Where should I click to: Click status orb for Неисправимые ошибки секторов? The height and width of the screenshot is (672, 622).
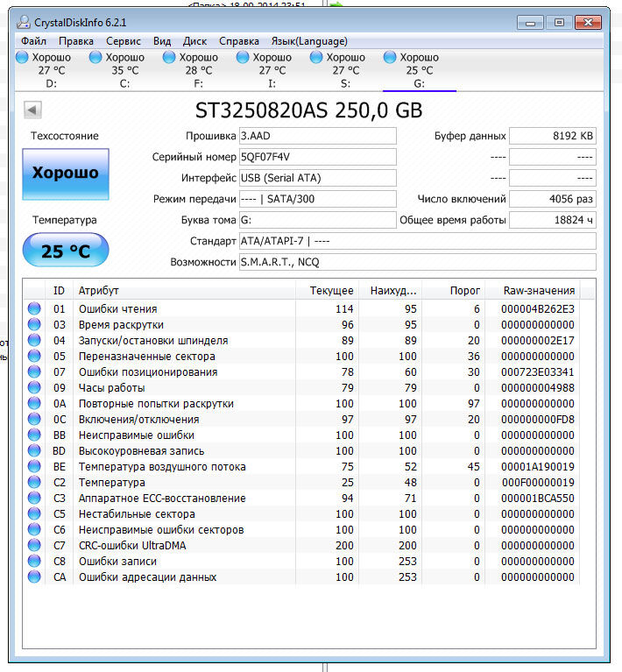click(x=34, y=530)
